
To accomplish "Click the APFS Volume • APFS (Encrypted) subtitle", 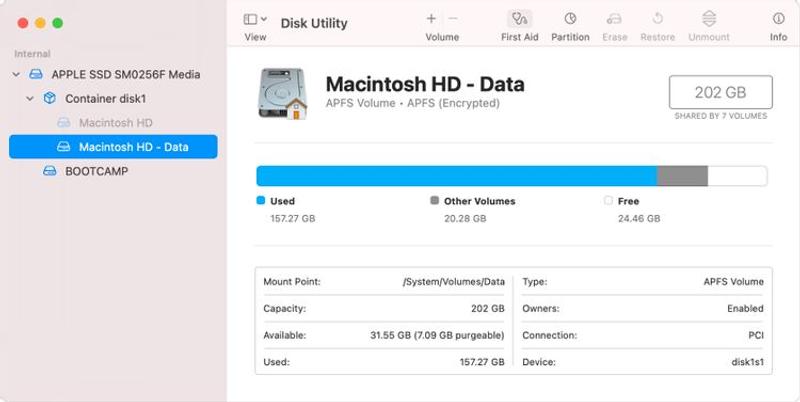I will click(x=412, y=103).
